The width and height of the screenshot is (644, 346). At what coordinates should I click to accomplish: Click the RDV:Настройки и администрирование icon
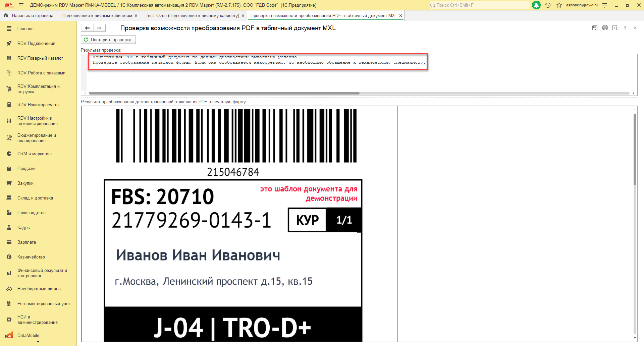tap(9, 121)
